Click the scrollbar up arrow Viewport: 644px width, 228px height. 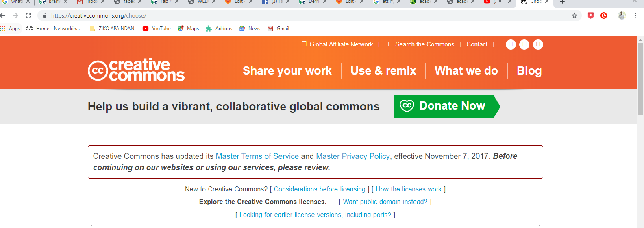point(640,39)
